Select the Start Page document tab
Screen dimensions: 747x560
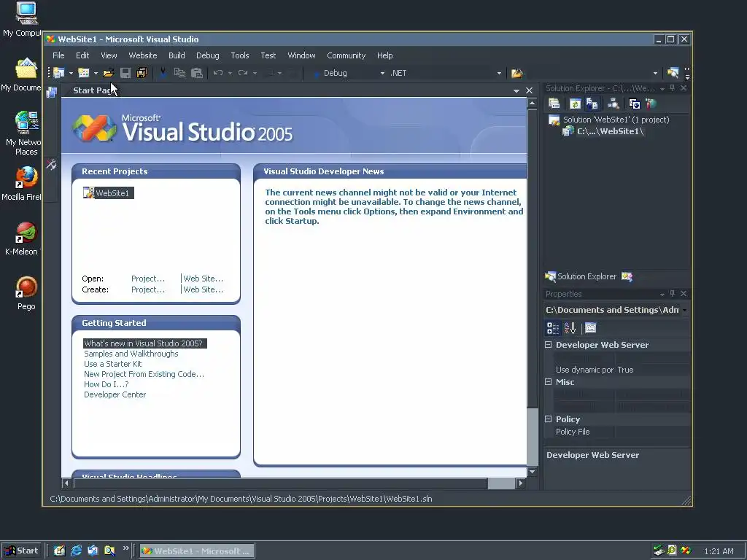(x=91, y=90)
